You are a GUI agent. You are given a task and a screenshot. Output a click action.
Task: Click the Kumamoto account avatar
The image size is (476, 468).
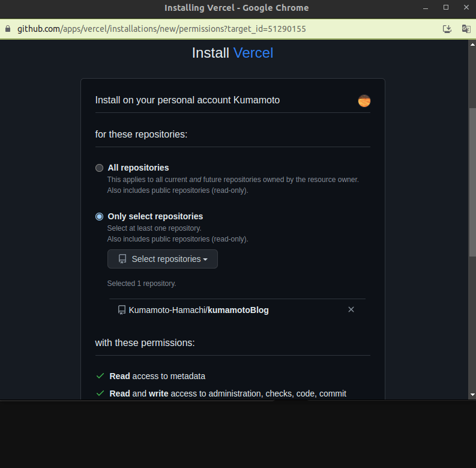point(364,100)
